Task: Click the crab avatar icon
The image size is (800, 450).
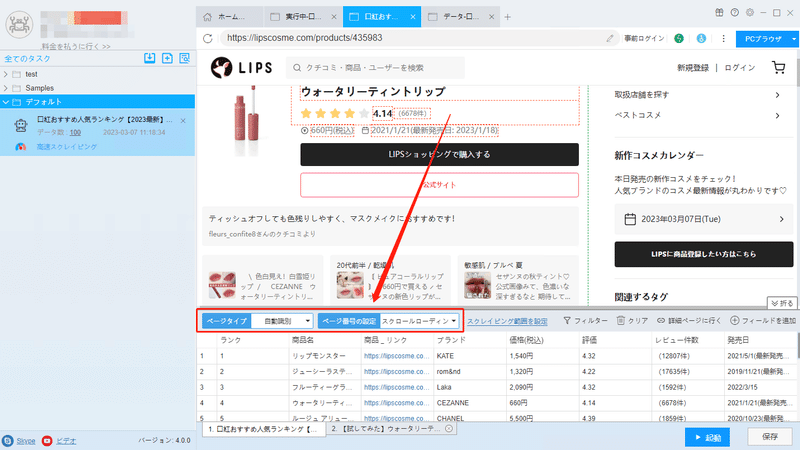Action: 19,23
